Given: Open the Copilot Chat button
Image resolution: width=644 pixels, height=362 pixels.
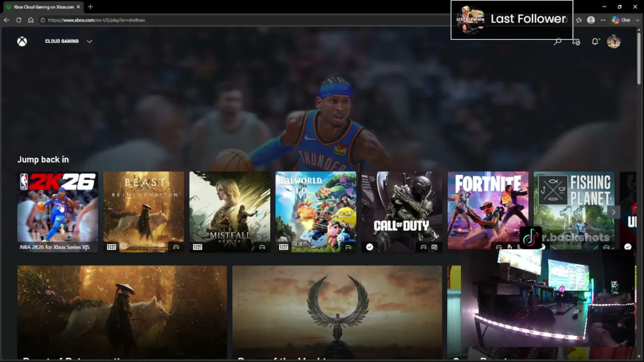Looking at the screenshot, I should click(621, 20).
